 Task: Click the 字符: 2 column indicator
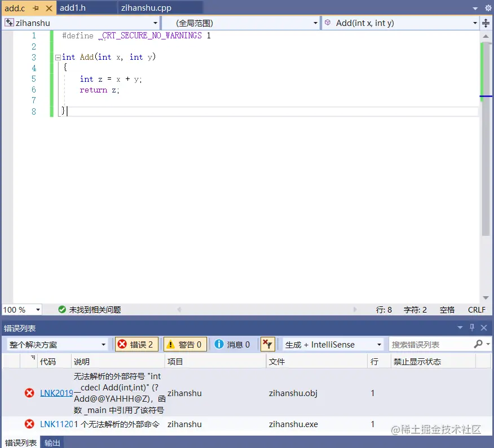[415, 310]
